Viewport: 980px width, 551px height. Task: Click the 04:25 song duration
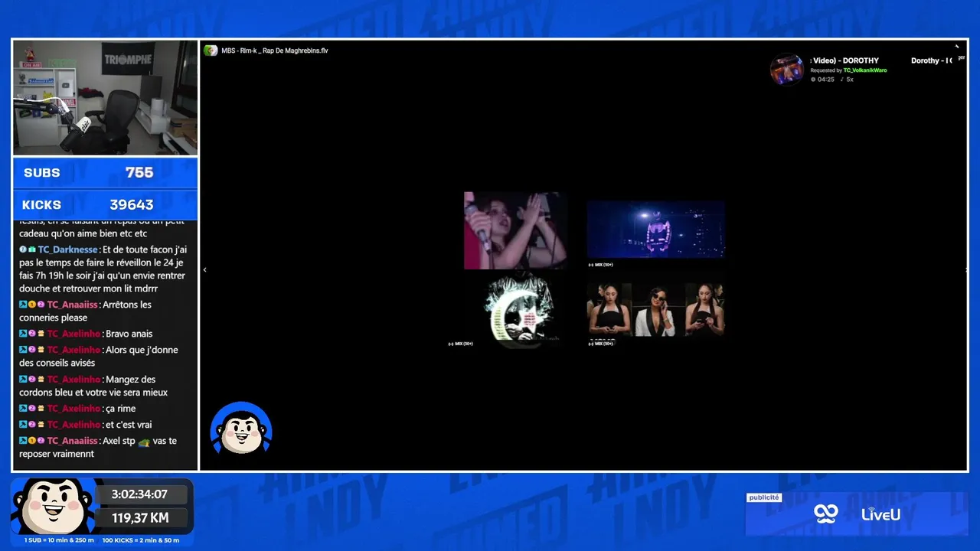coord(825,80)
